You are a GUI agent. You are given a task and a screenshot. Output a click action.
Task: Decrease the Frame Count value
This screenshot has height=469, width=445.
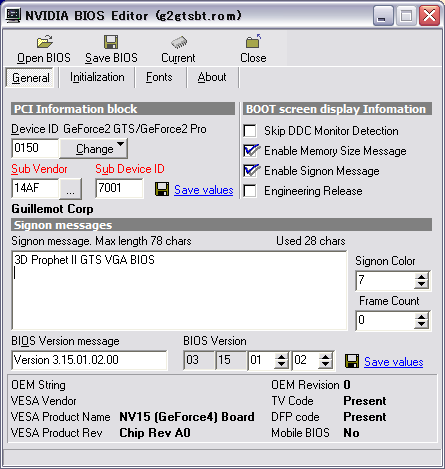point(421,324)
